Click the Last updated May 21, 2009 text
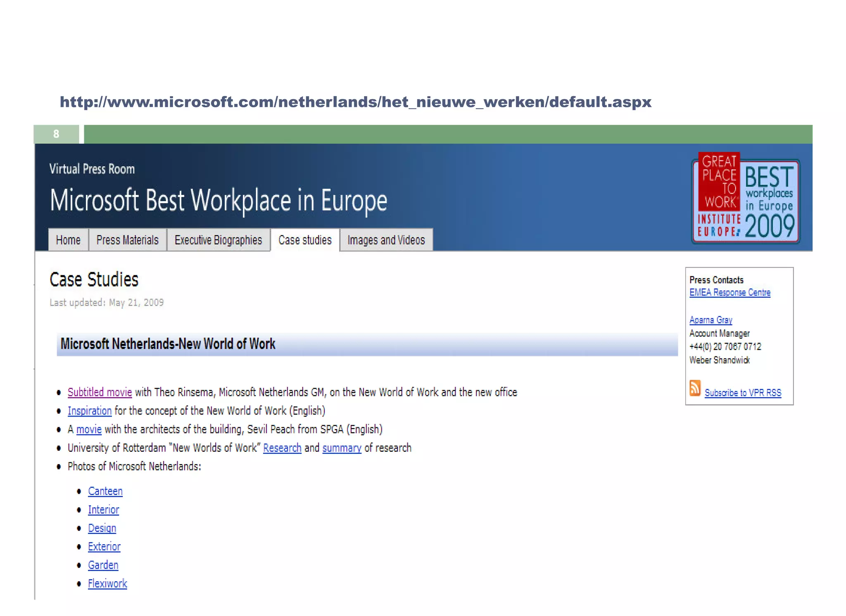Image resolution: width=846 pixels, height=616 pixels. pos(107,303)
